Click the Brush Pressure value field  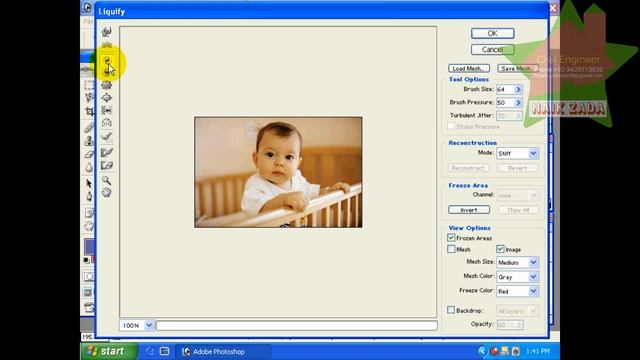[x=505, y=102]
